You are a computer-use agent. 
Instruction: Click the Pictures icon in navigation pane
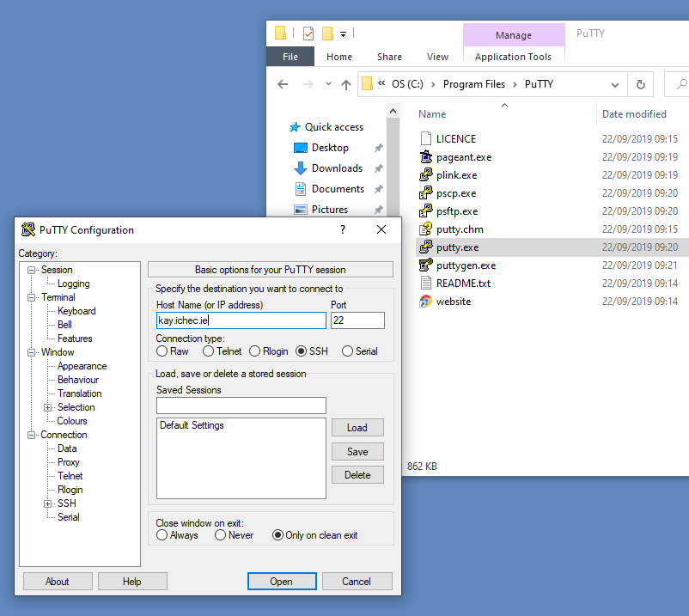coord(301,210)
